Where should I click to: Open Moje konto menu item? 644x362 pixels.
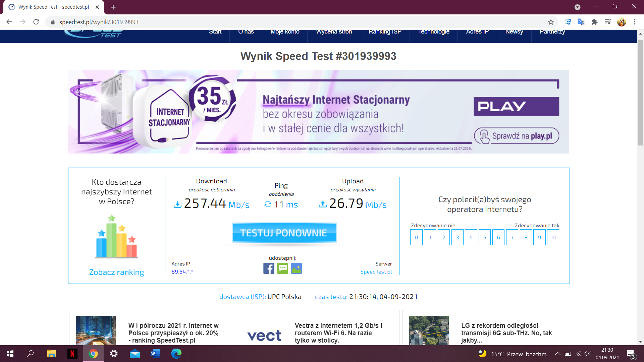tap(285, 32)
